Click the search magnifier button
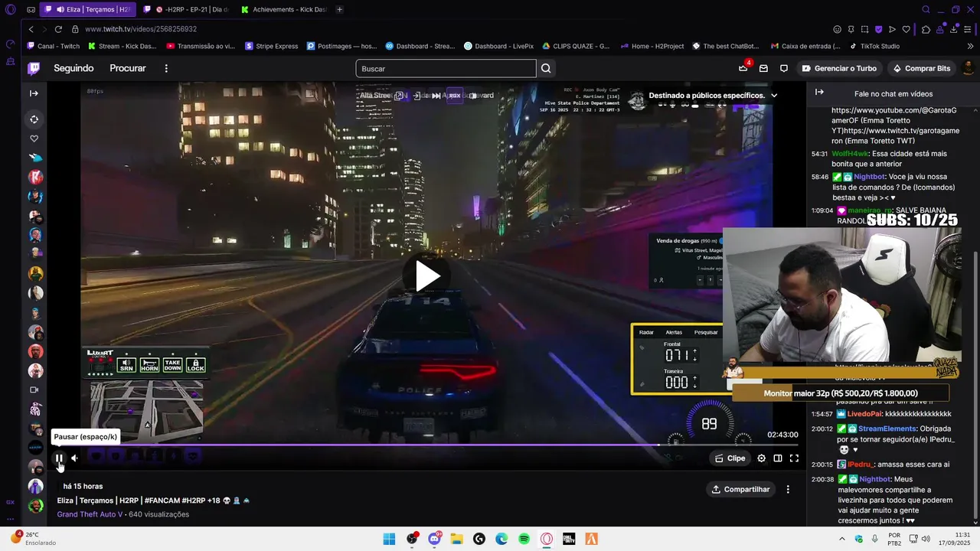 pos(546,68)
